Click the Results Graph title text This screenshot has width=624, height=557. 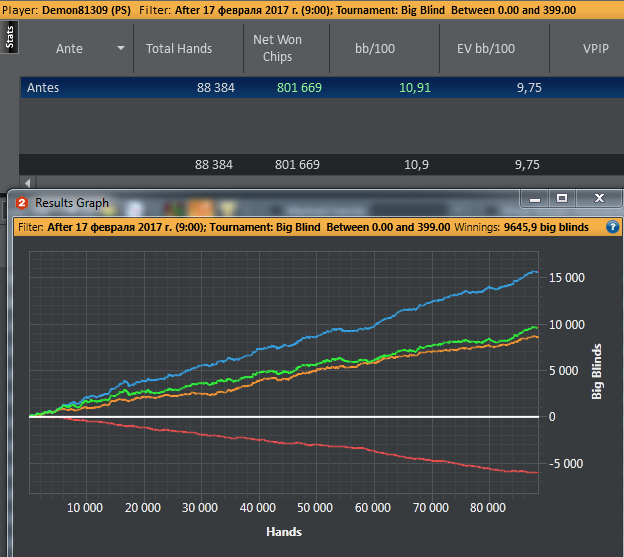(72, 203)
